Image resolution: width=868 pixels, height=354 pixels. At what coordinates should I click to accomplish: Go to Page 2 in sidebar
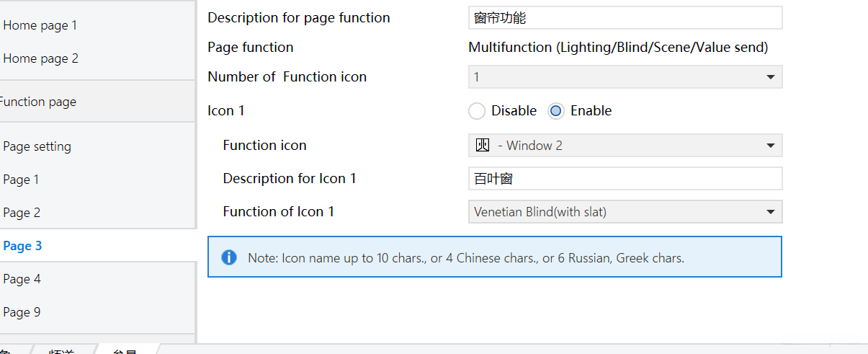tap(22, 213)
